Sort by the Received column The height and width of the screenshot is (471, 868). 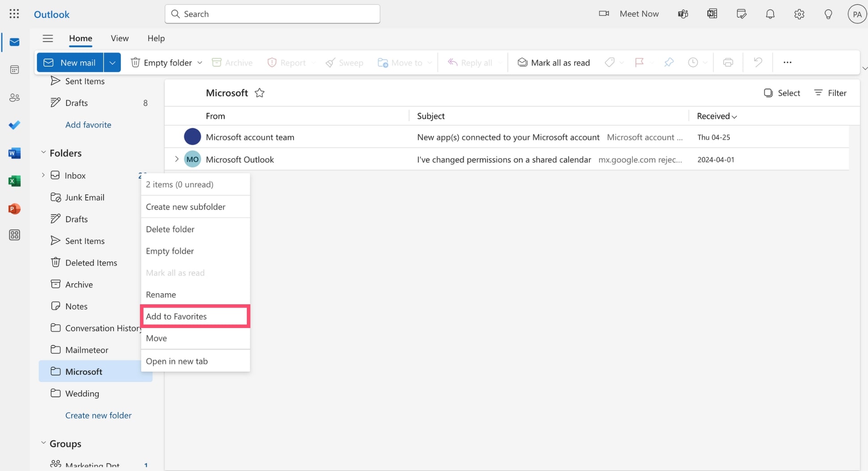coord(717,116)
